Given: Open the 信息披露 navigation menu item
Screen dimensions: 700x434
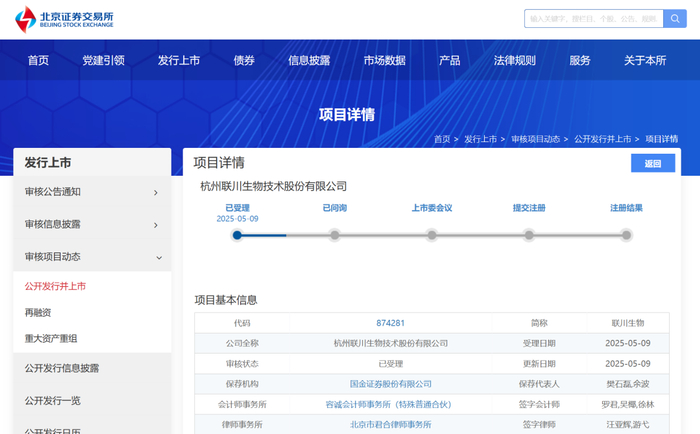Looking at the screenshot, I should pyautogui.click(x=309, y=60).
